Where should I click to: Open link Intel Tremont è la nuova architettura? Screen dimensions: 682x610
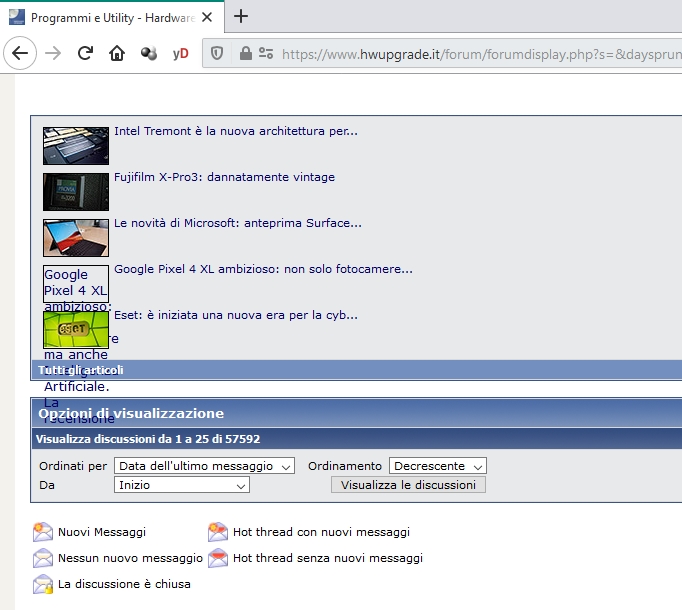(x=236, y=131)
